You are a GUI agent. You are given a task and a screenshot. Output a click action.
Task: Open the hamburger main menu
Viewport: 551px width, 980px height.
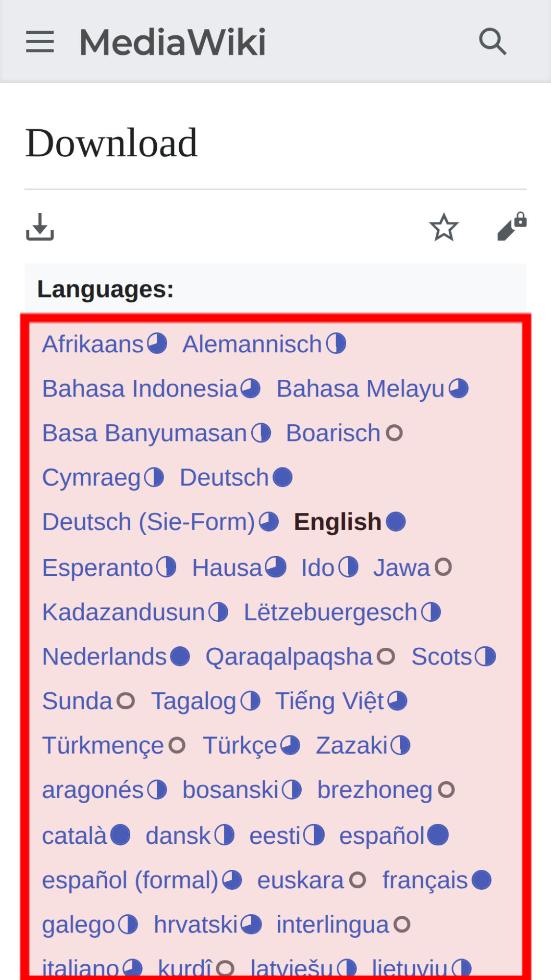[40, 42]
